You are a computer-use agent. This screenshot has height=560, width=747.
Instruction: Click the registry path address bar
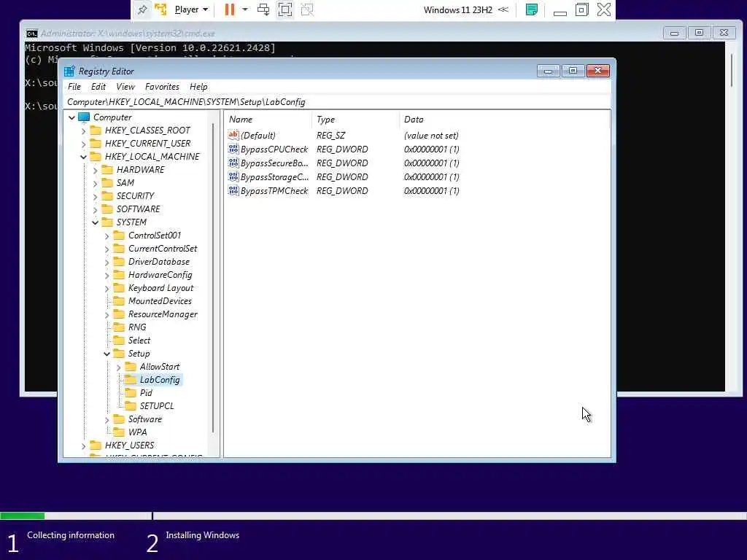(x=337, y=102)
